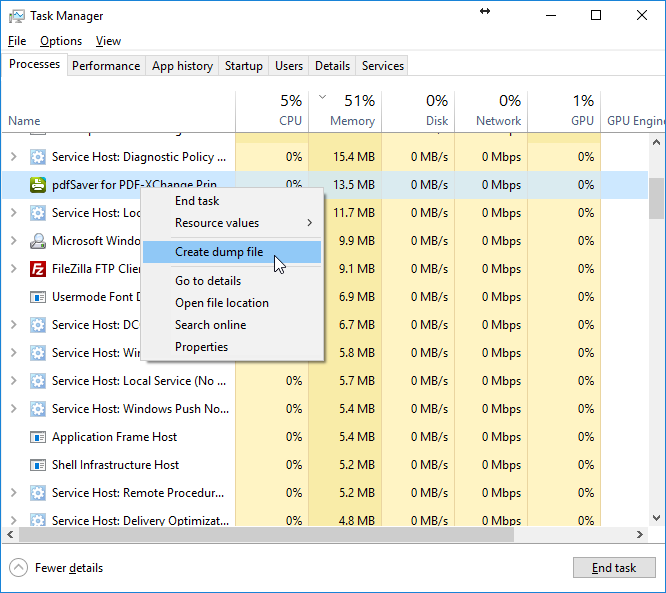Image resolution: width=666 pixels, height=593 pixels.
Task: Click Fewer details link
Action: (x=69, y=568)
